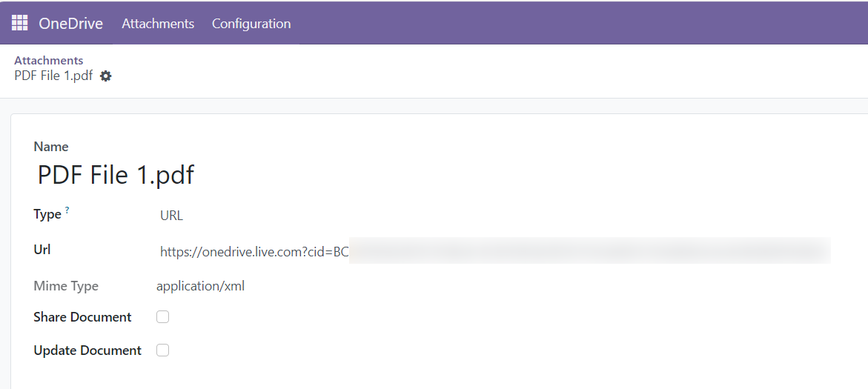Image resolution: width=868 pixels, height=389 pixels.
Task: Open the Configuration menu
Action: pos(251,24)
